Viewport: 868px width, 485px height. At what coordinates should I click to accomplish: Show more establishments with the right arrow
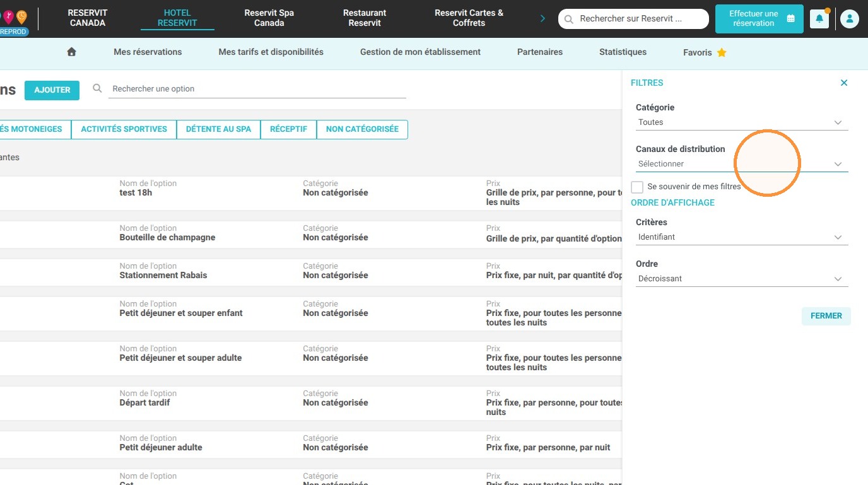tap(542, 19)
